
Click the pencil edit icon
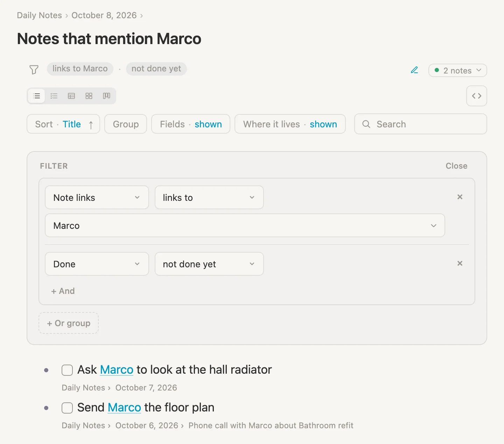(x=414, y=70)
